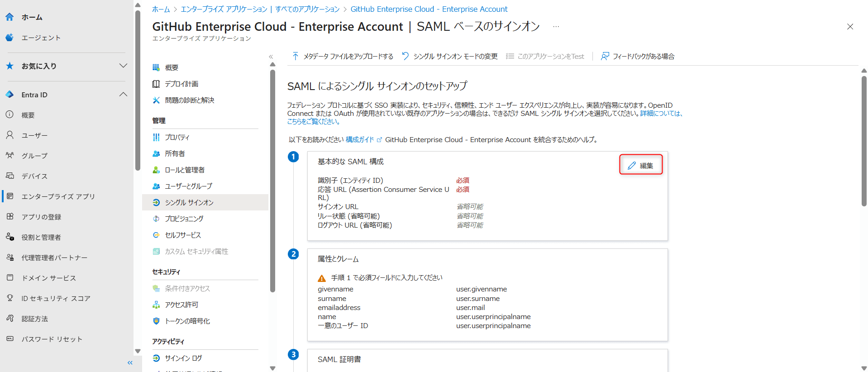Close the SAML sign-on blade
This screenshot has width=868, height=372.
850,27
